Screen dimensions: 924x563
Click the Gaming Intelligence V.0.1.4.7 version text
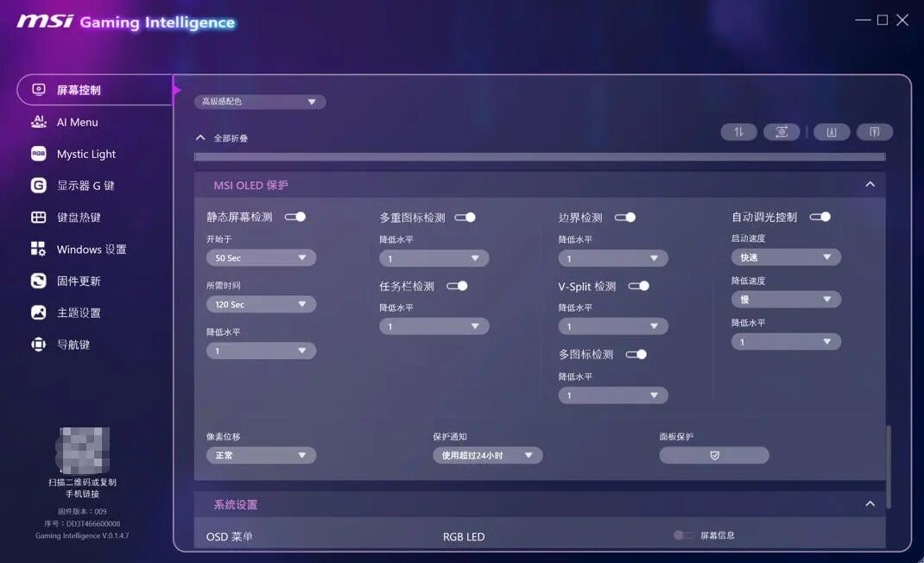[82, 536]
